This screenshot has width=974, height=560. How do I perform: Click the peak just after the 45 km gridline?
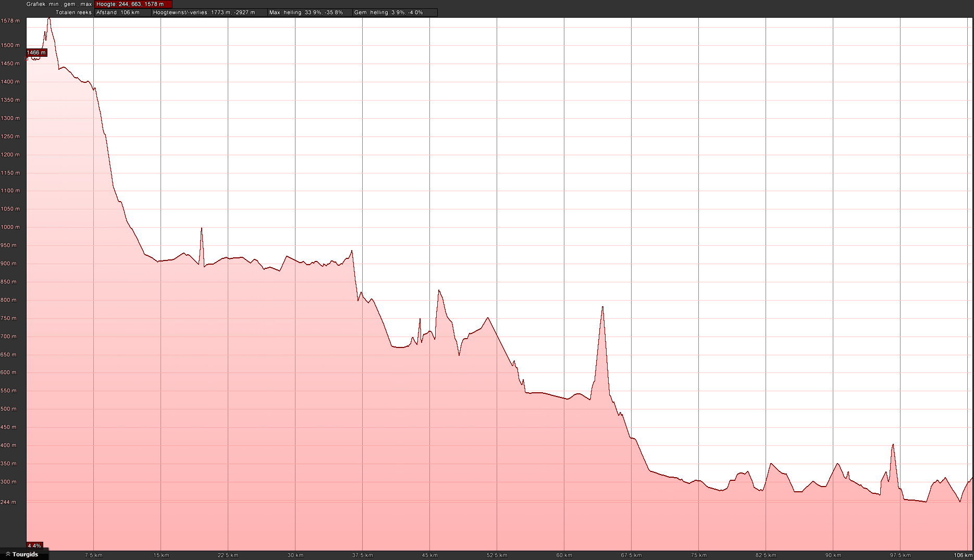[439, 291]
